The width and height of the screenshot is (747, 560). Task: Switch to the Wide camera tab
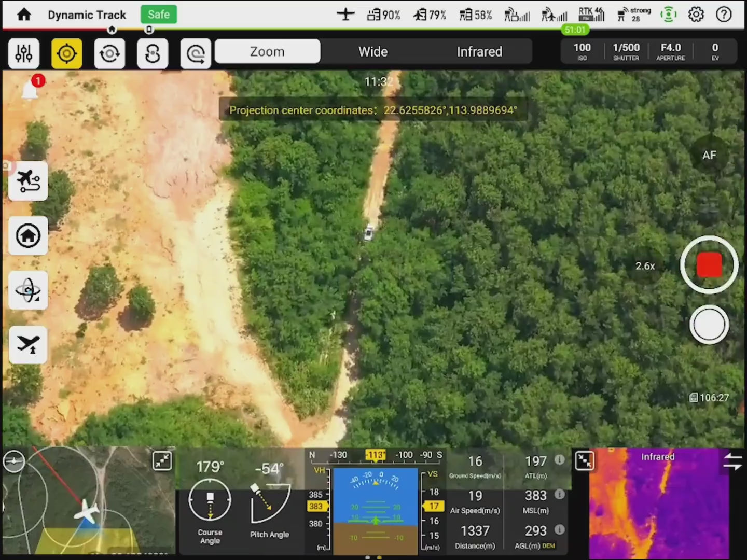pos(373,52)
